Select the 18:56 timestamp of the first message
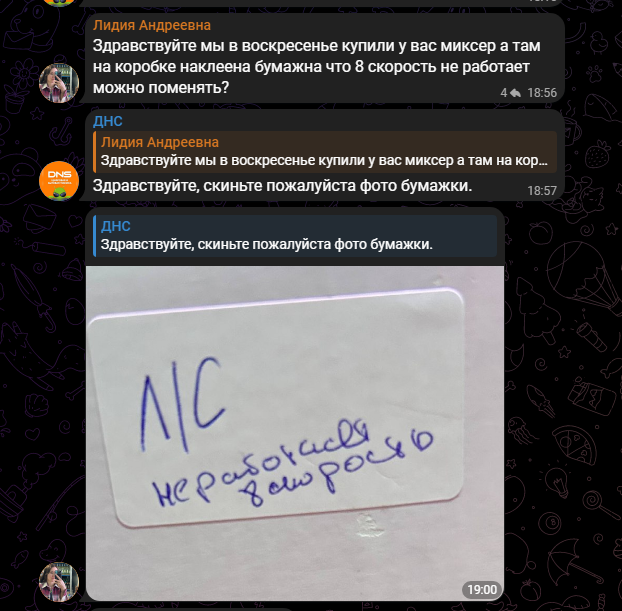Image resolution: width=622 pixels, height=611 pixels. pos(542,93)
